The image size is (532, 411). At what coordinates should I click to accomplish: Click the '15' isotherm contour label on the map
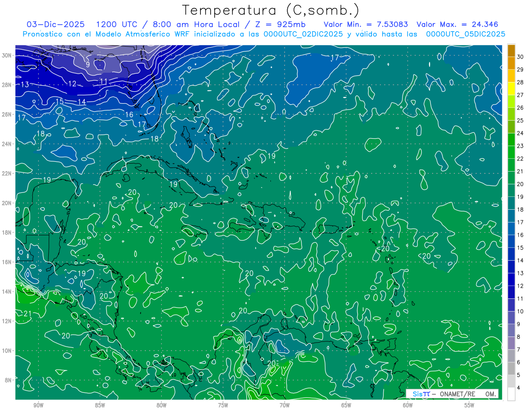[x=59, y=102]
